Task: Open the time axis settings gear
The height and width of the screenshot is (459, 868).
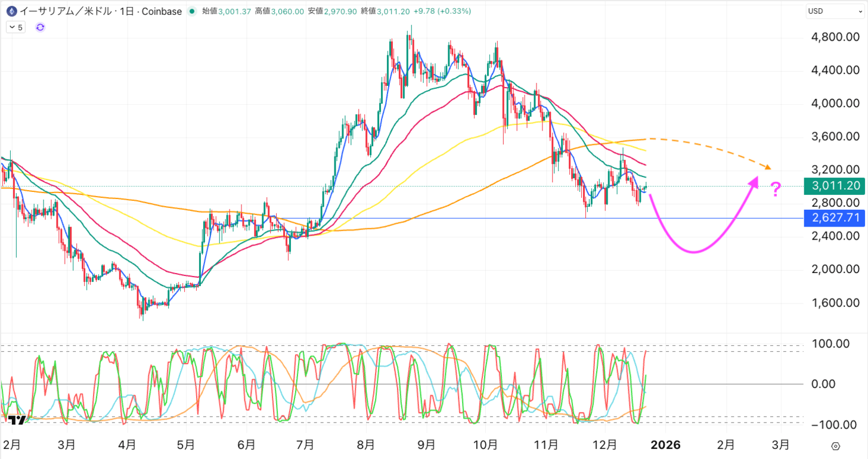Action: tap(835, 446)
